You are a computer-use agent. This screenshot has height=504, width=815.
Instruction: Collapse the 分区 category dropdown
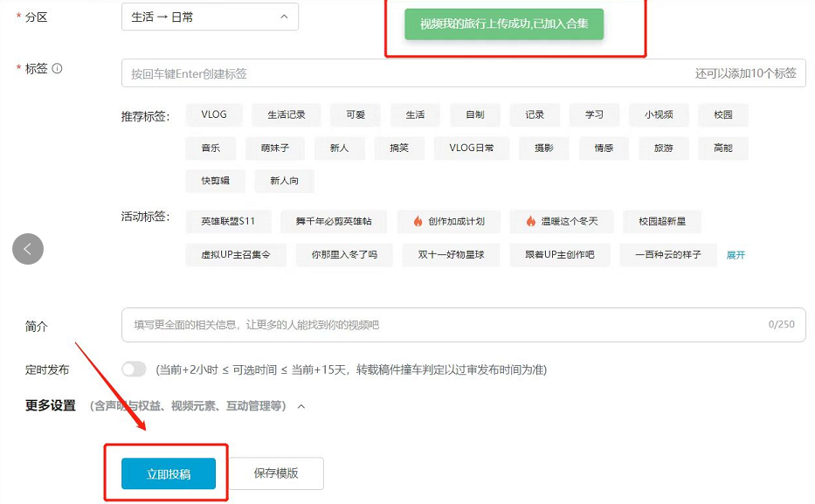tap(285, 17)
